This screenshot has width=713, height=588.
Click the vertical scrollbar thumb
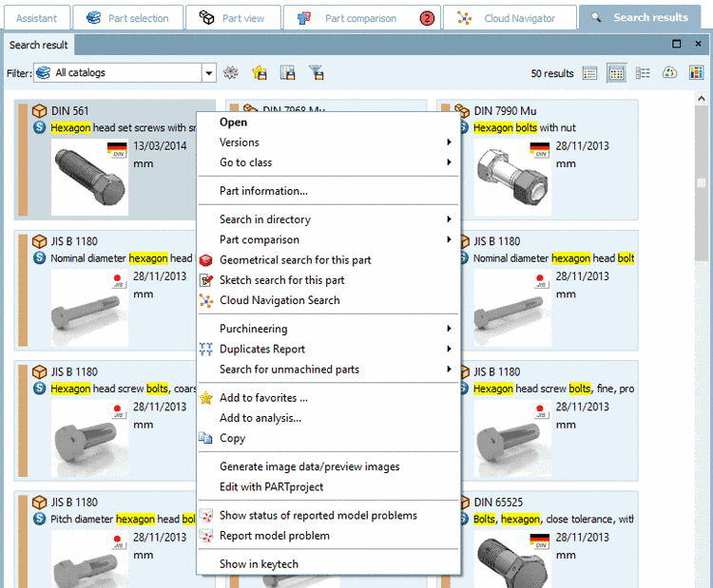pyautogui.click(x=702, y=181)
